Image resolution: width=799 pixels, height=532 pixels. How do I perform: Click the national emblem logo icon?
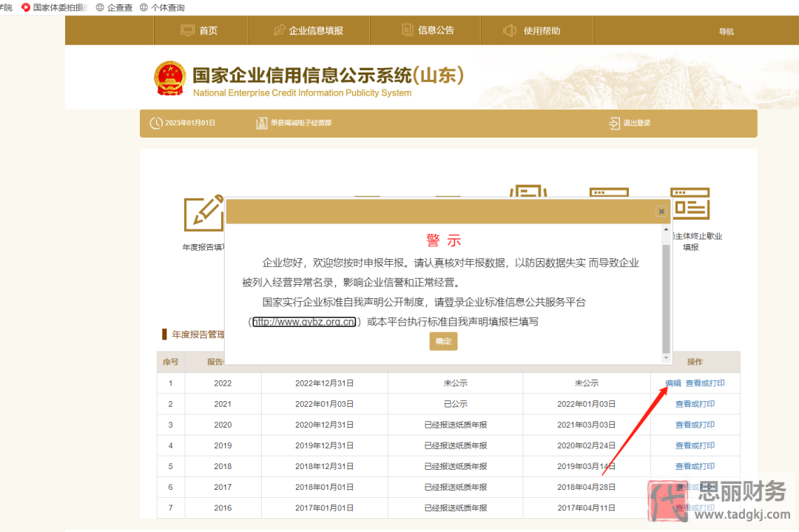170,78
